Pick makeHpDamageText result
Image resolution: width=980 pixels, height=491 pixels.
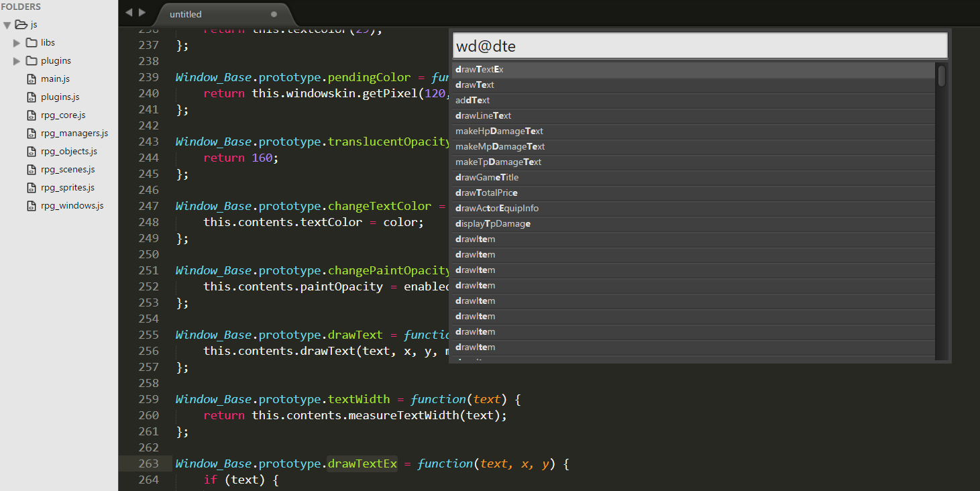click(x=694, y=131)
